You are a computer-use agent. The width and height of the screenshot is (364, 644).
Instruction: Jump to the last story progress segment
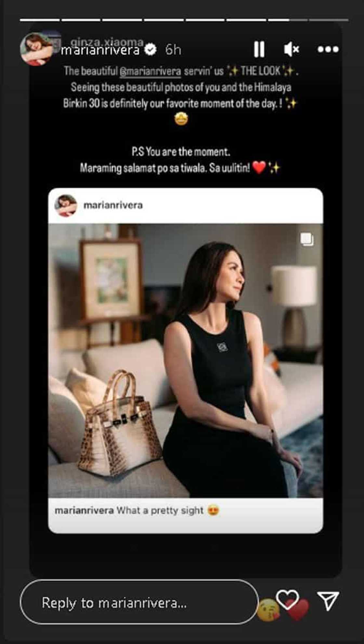pyautogui.click(x=329, y=20)
